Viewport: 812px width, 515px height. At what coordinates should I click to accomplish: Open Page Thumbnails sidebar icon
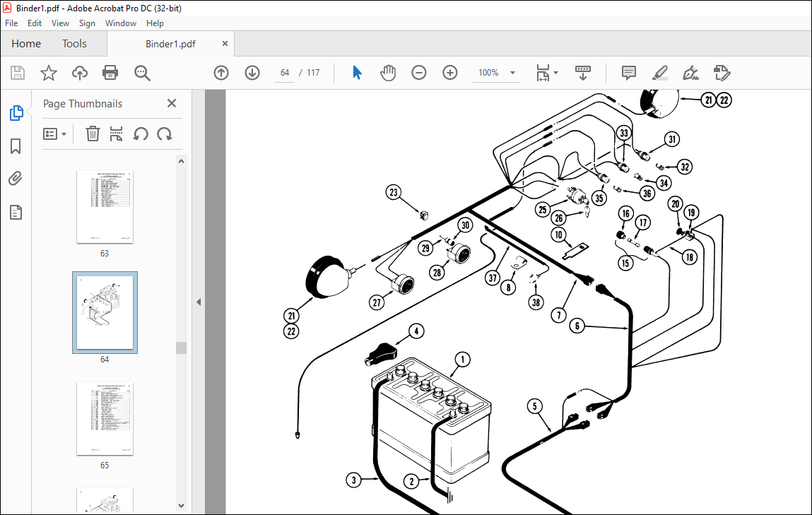(x=16, y=113)
